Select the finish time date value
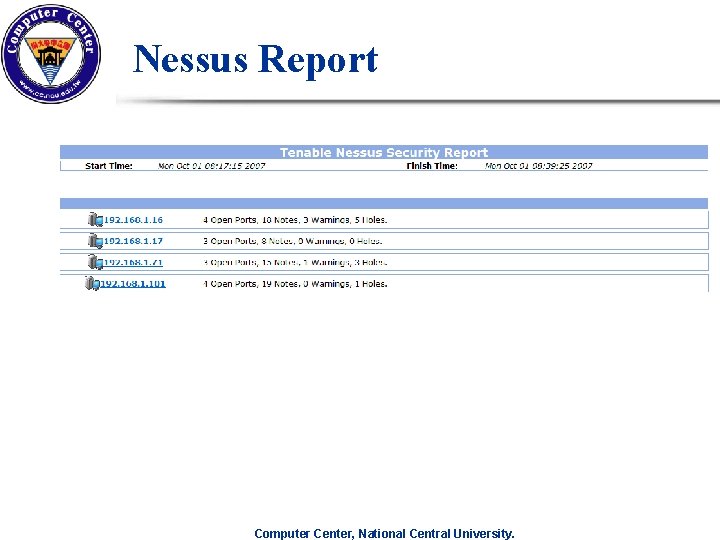The image size is (720, 540). 539,166
